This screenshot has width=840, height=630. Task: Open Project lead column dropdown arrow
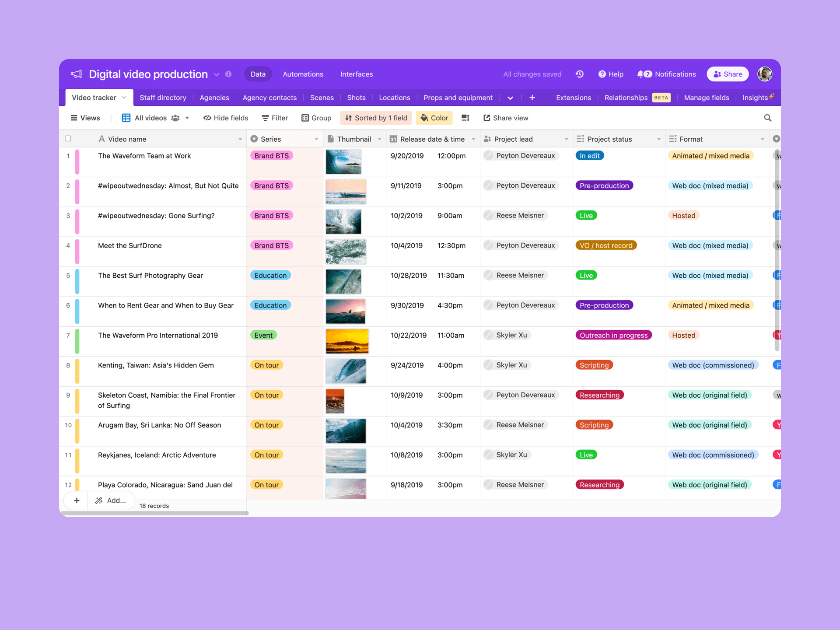566,139
